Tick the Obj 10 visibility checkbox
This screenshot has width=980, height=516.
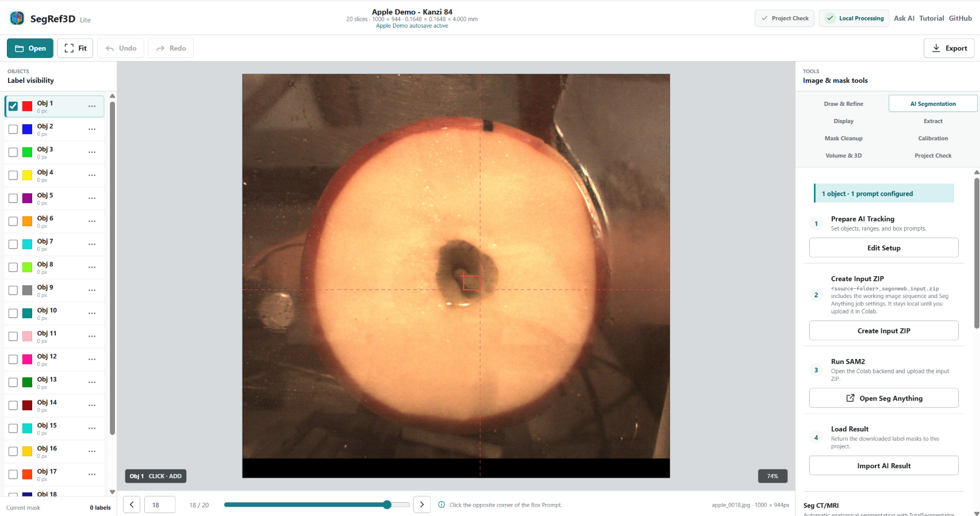(13, 314)
